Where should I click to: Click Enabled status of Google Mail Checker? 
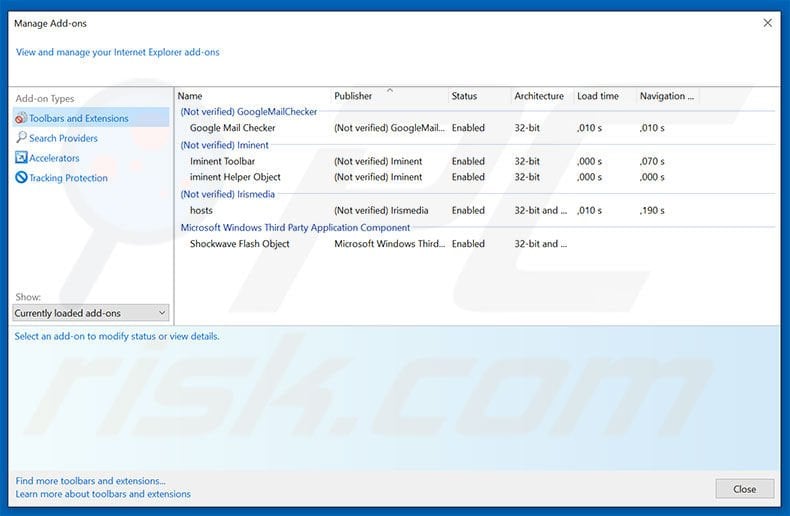(x=468, y=128)
